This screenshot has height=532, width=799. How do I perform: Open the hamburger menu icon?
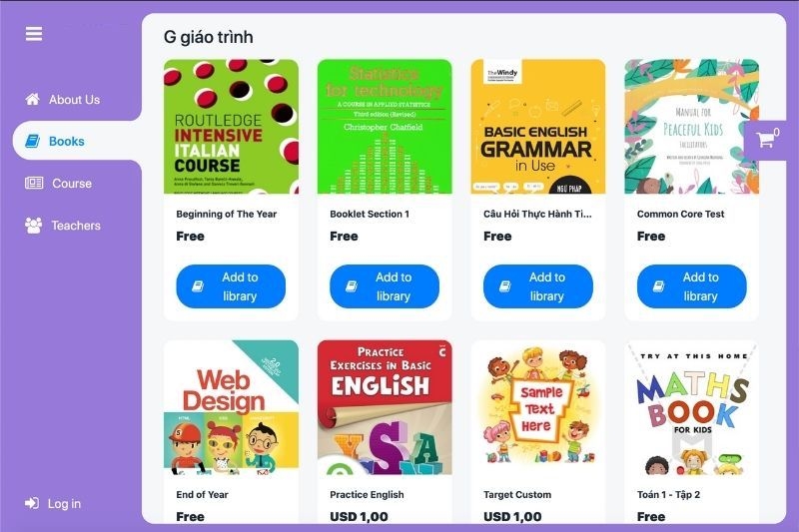click(34, 34)
